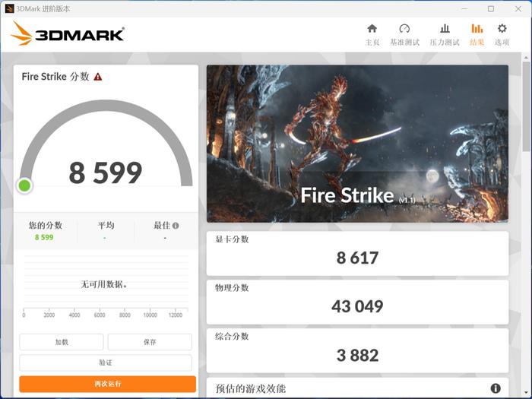Screen dimensions: 532x399
Task: Click the 显卡分数 8 617 score card
Action: [357, 253]
